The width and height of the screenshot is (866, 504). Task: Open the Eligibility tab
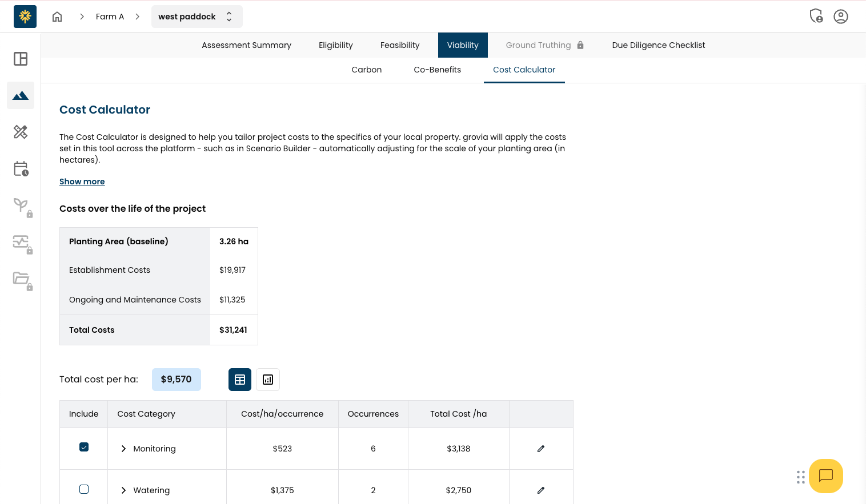(336, 45)
